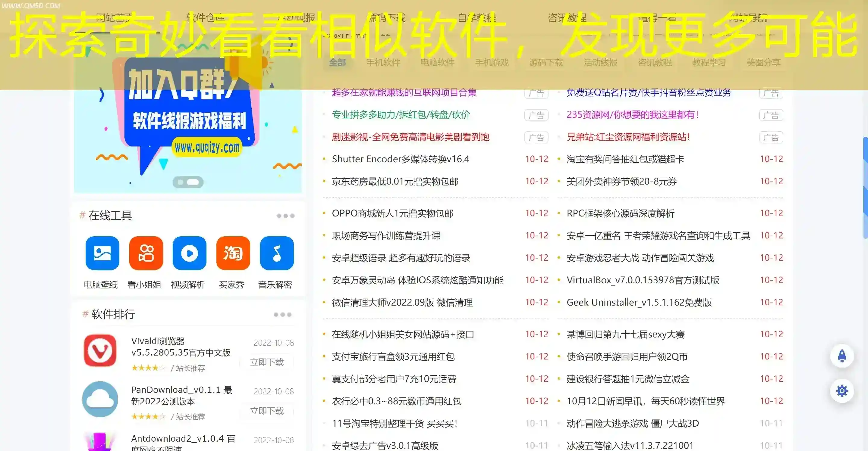Open more options dots beside 软件排行
This screenshot has width=868, height=451.
[282, 315]
